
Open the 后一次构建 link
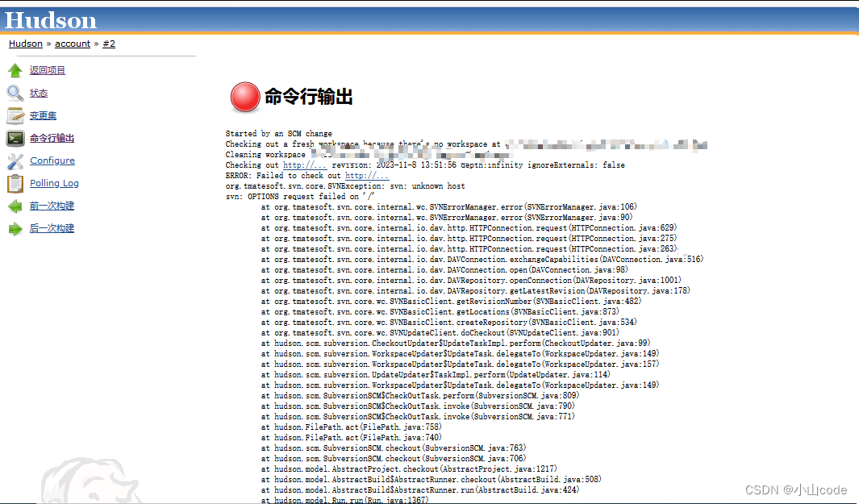pos(52,228)
